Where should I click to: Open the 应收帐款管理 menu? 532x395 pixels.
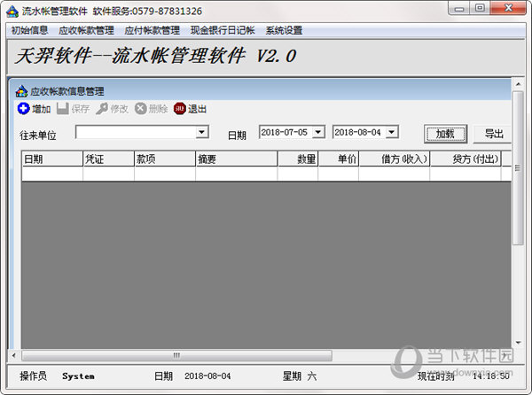pos(86,30)
